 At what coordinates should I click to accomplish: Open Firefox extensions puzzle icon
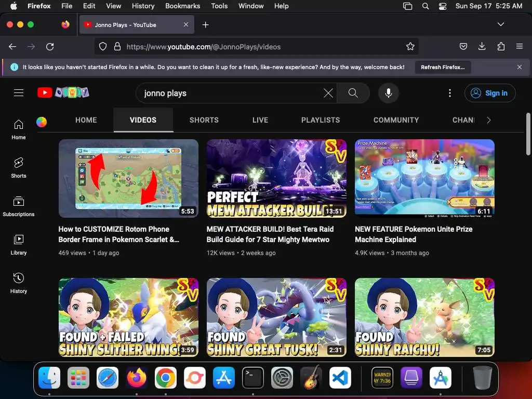[x=501, y=46]
